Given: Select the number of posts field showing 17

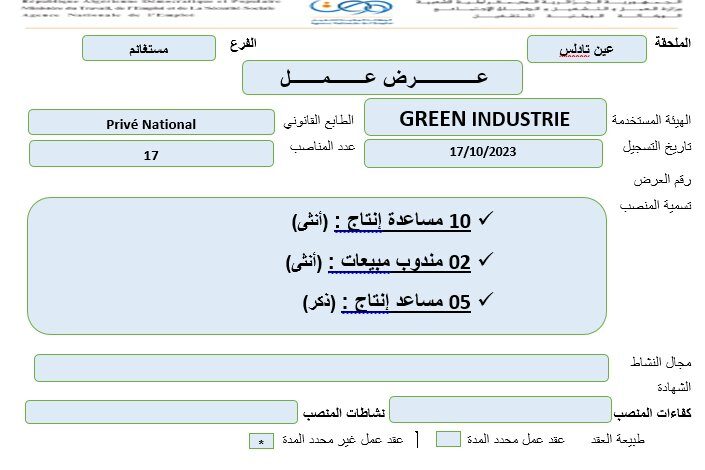Looking at the screenshot, I should pyautogui.click(x=151, y=154).
